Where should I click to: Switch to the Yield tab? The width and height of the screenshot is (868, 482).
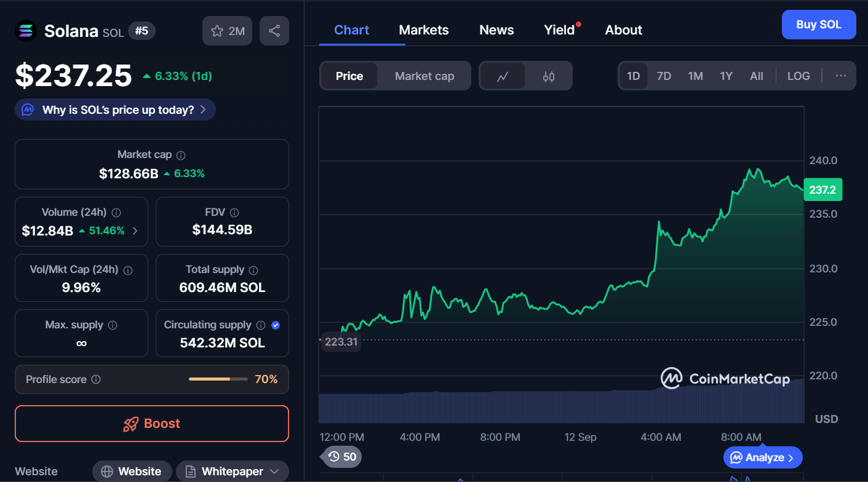click(560, 30)
